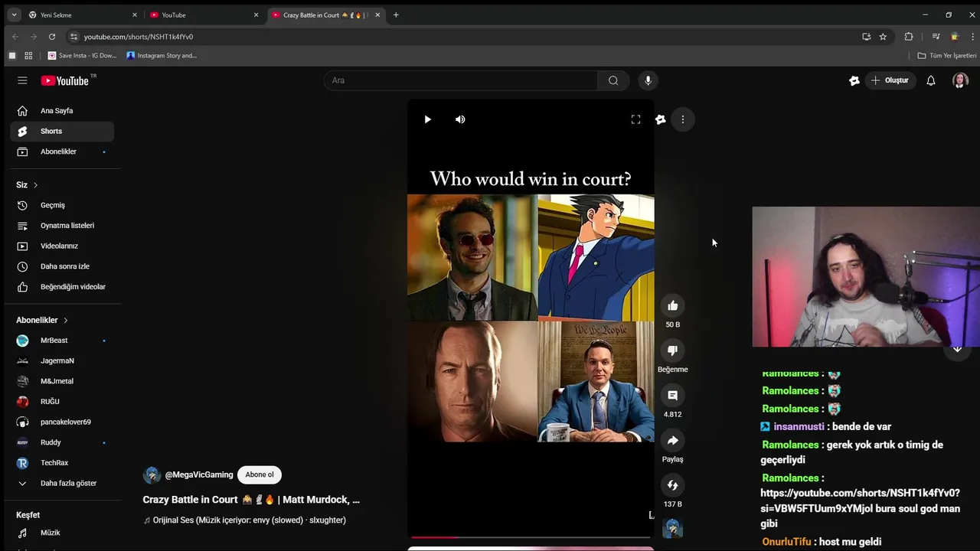The width and height of the screenshot is (980, 551).
Task: Open the M&Jmetal channel subscription
Action: pos(62,381)
